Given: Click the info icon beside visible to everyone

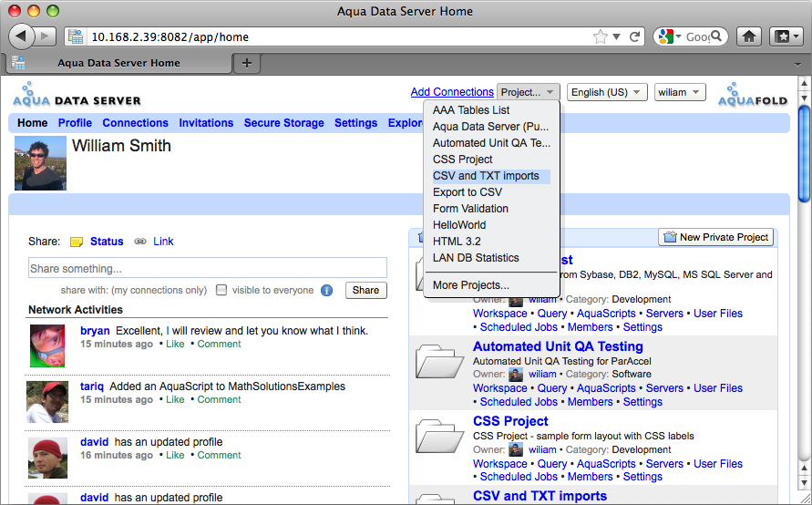Looking at the screenshot, I should pyautogui.click(x=326, y=291).
